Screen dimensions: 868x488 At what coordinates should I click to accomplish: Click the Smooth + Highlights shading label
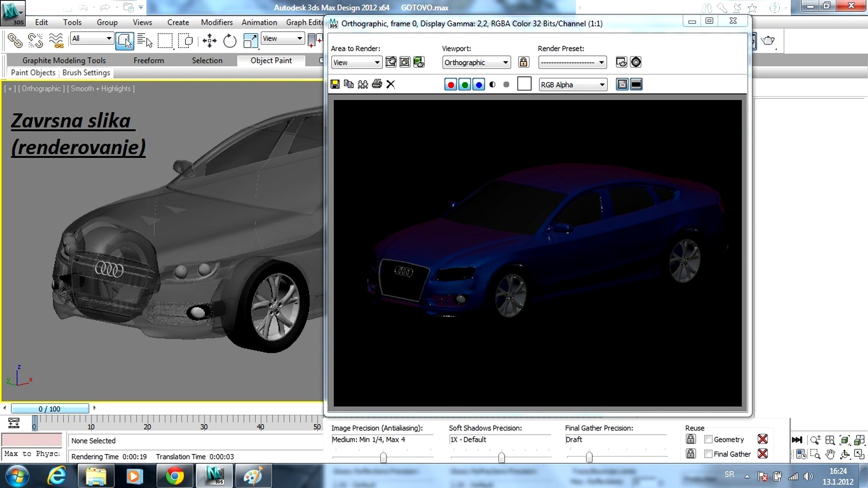[x=101, y=89]
